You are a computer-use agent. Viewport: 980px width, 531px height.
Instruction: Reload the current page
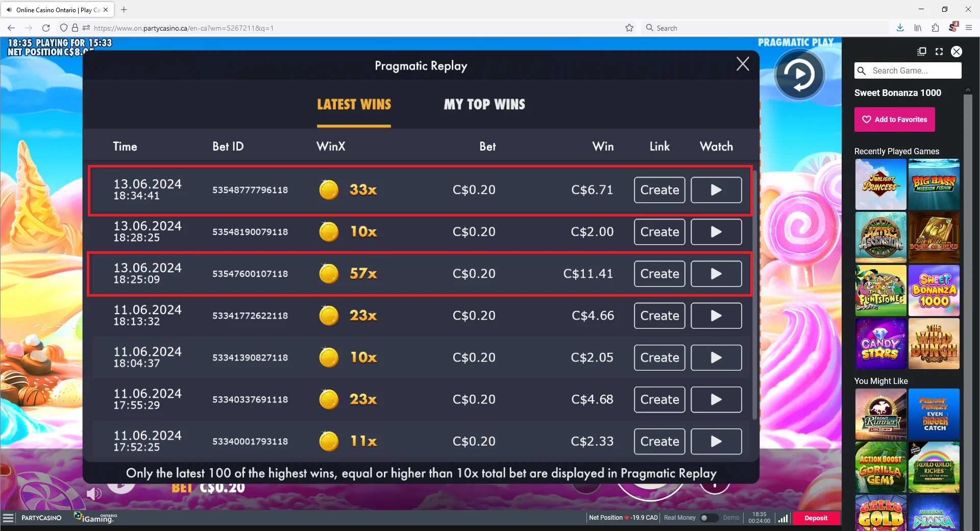[x=46, y=28]
